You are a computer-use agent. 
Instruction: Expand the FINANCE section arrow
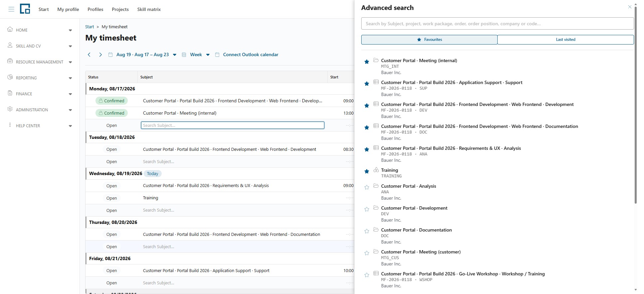70,94
